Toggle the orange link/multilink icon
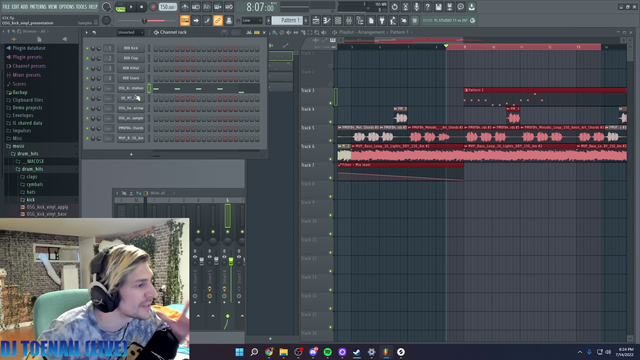 (218, 20)
